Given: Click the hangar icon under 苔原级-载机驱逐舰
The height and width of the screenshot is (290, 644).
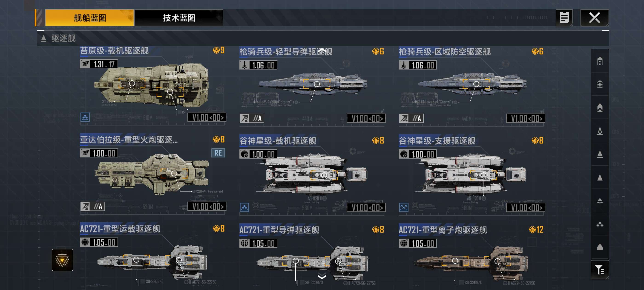Looking at the screenshot, I should [85, 117].
